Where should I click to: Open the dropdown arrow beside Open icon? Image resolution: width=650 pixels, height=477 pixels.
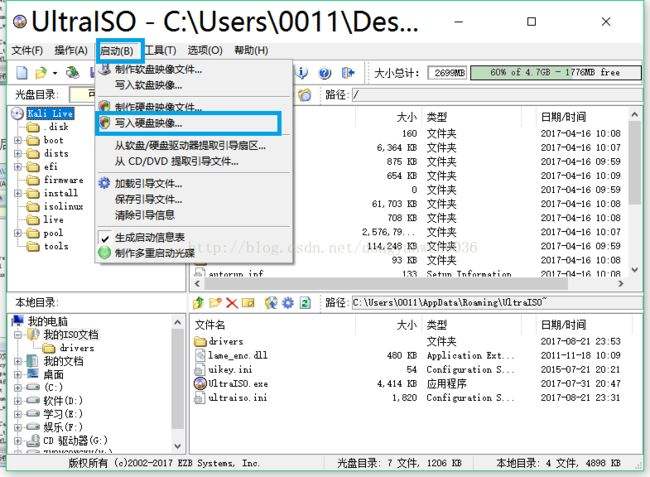55,73
